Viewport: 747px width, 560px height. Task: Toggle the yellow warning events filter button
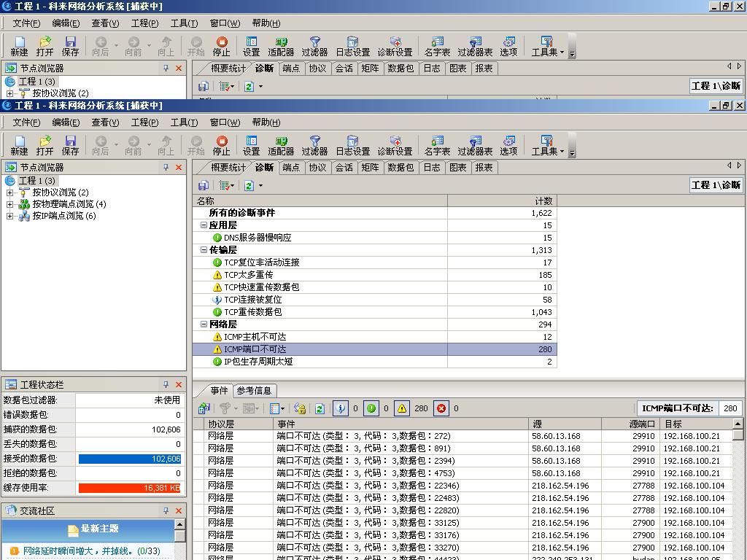coord(402,408)
